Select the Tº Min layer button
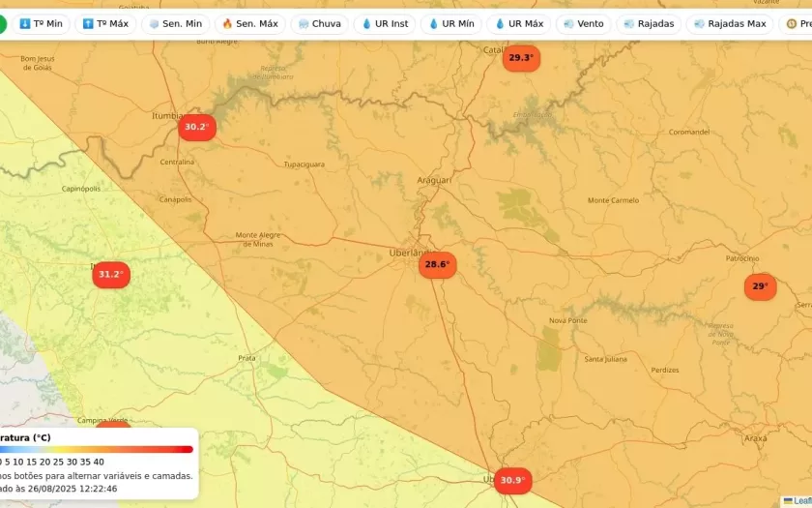Image resolution: width=812 pixels, height=508 pixels. coord(41,23)
